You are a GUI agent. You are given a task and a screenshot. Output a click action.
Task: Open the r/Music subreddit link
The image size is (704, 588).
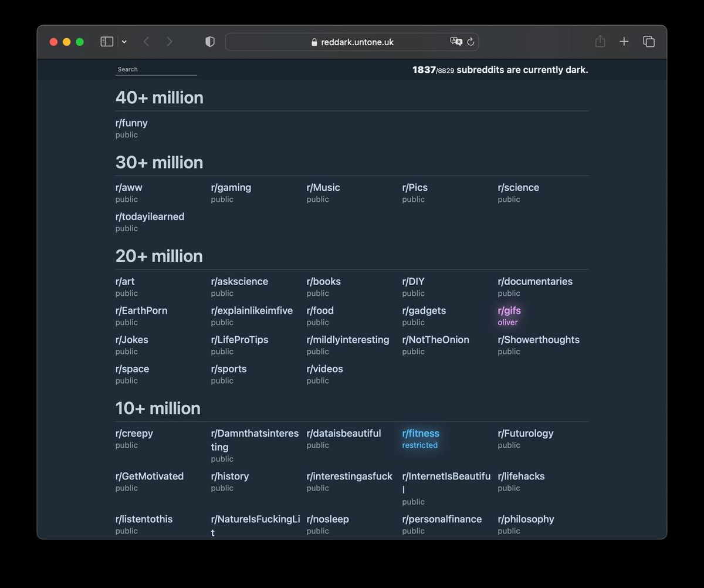click(323, 188)
